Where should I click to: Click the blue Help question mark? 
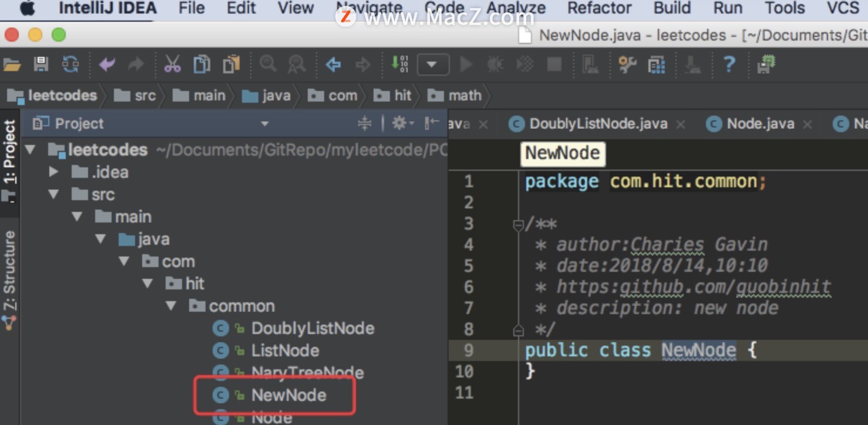(x=729, y=63)
